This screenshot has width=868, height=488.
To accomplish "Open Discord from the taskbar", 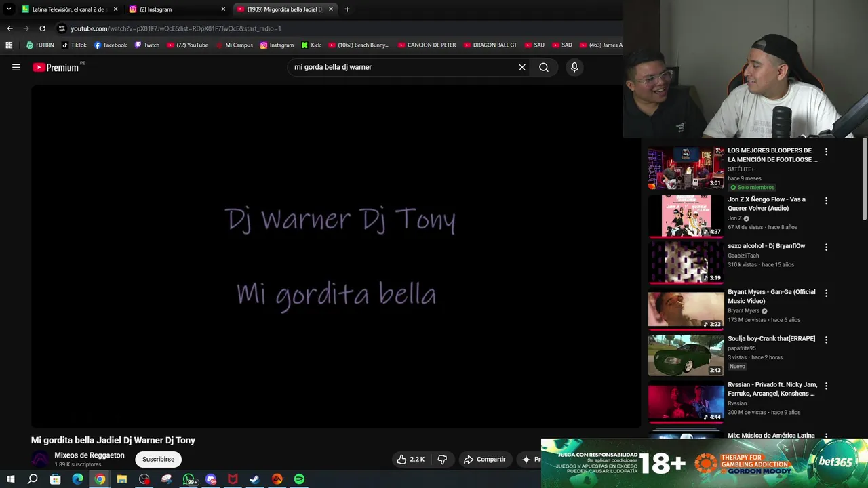I will coord(211,479).
